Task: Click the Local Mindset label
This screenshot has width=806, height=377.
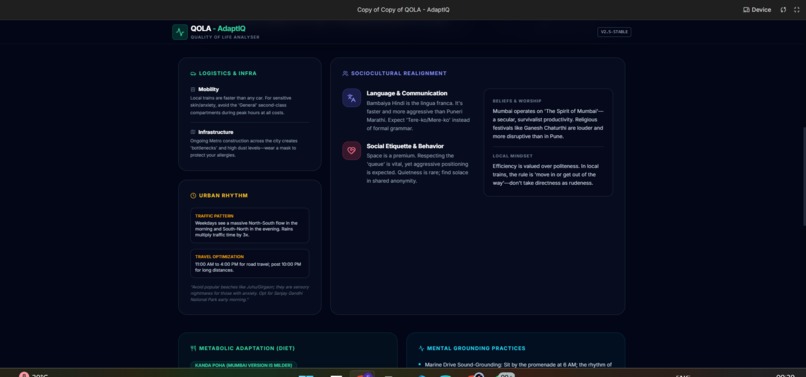Action: click(x=512, y=156)
